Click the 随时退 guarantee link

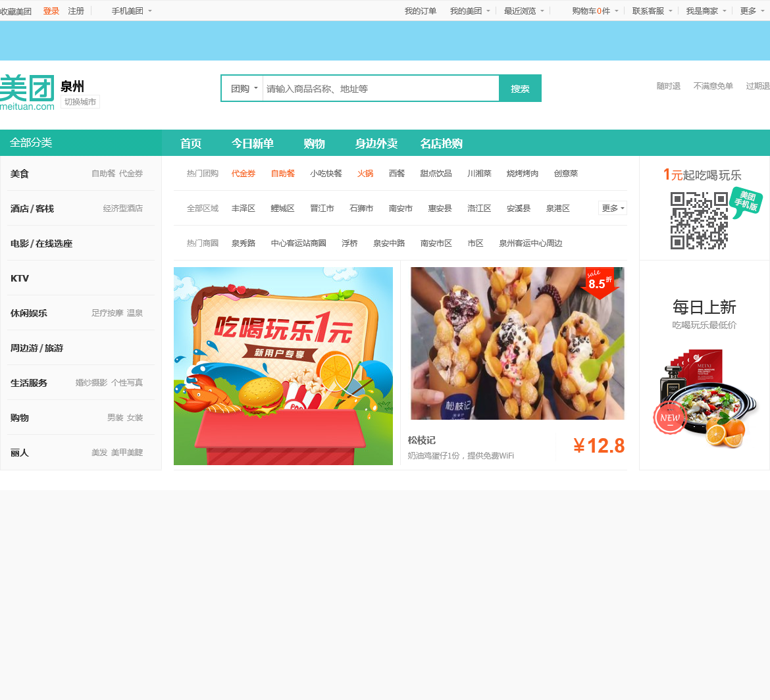point(669,86)
